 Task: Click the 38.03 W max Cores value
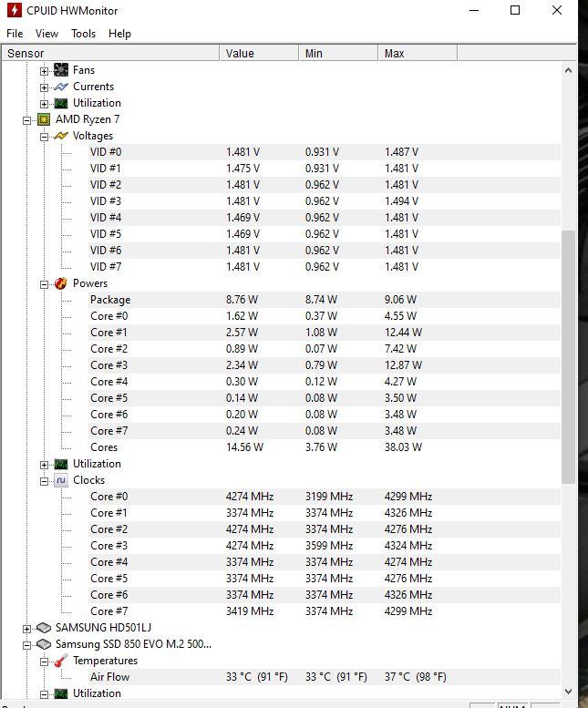click(x=403, y=447)
